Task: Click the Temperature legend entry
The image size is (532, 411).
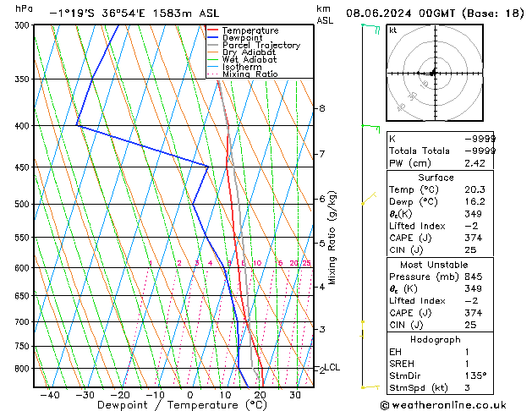Action: pos(243,30)
